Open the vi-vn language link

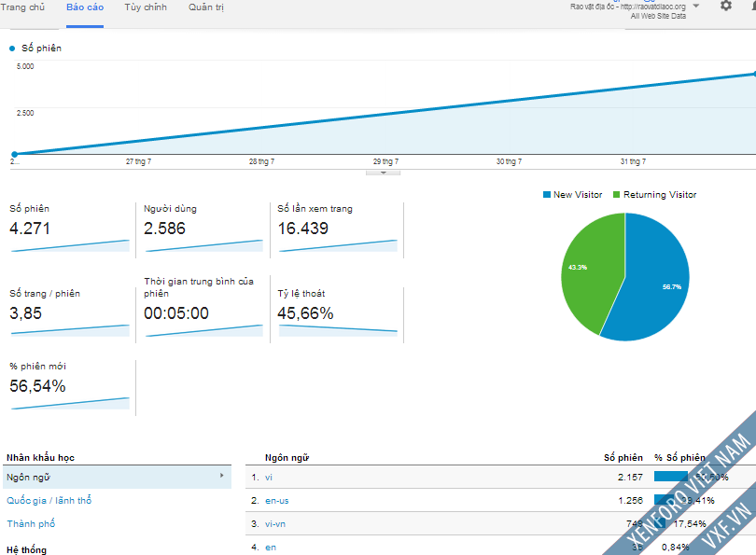pyautogui.click(x=274, y=523)
